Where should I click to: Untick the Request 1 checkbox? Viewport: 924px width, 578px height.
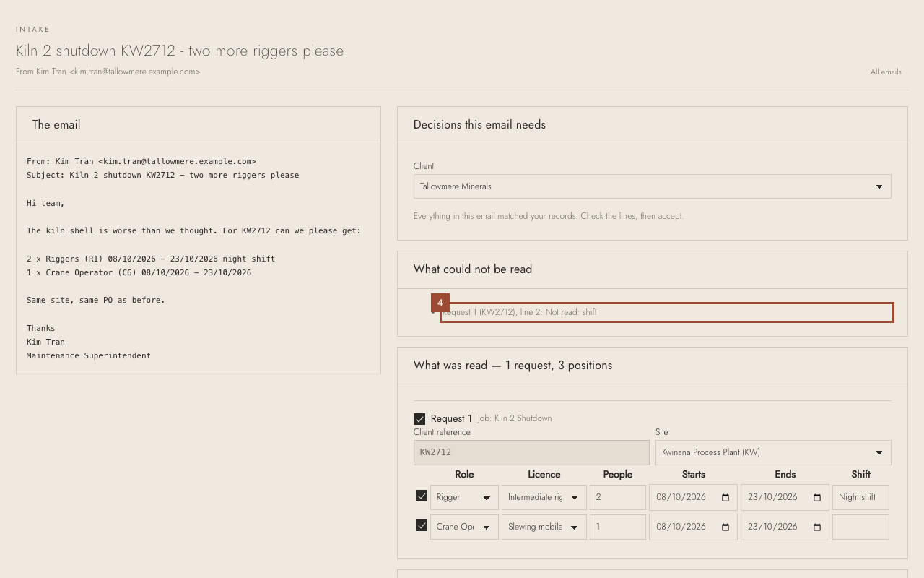[419, 419]
